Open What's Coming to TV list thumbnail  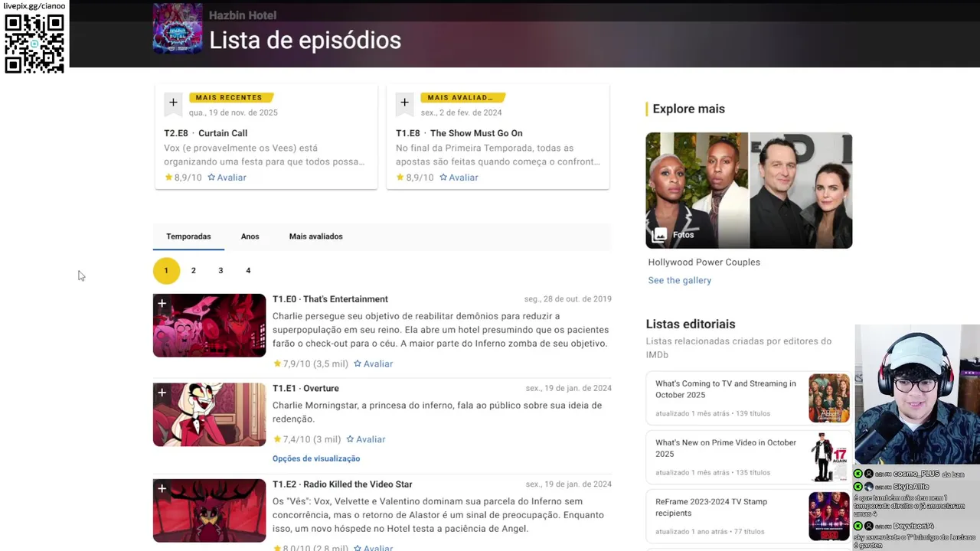click(829, 398)
